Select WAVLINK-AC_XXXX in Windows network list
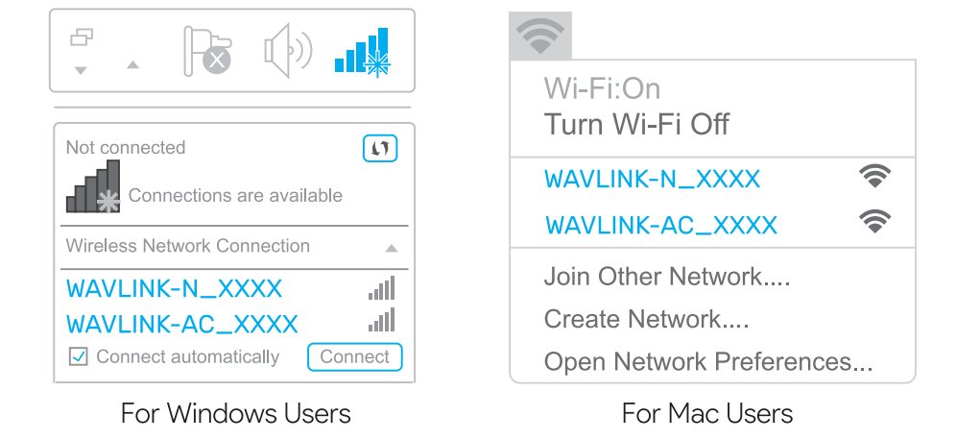 182,324
